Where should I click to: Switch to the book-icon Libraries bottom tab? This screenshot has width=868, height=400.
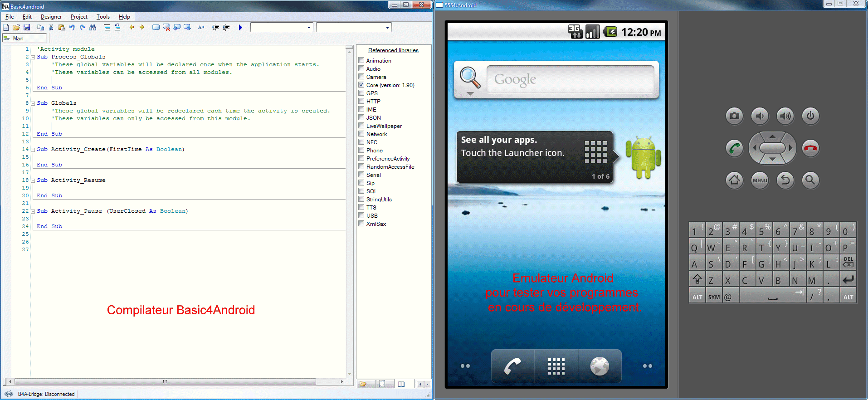tap(401, 384)
